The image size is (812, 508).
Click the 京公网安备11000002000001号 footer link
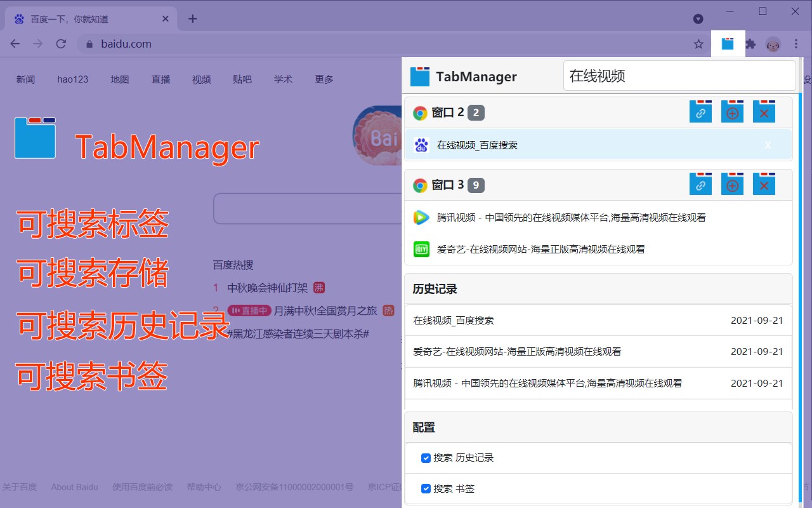294,487
